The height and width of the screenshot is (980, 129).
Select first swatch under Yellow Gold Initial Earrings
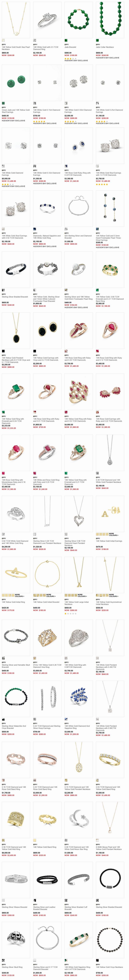point(97,534)
